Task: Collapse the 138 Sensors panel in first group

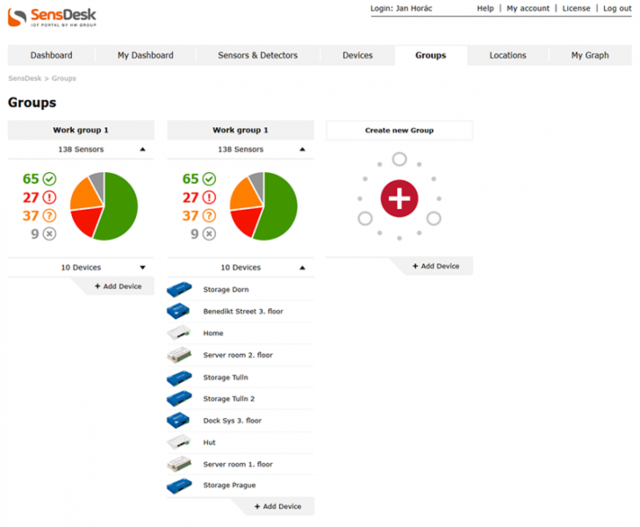Action: click(x=142, y=149)
